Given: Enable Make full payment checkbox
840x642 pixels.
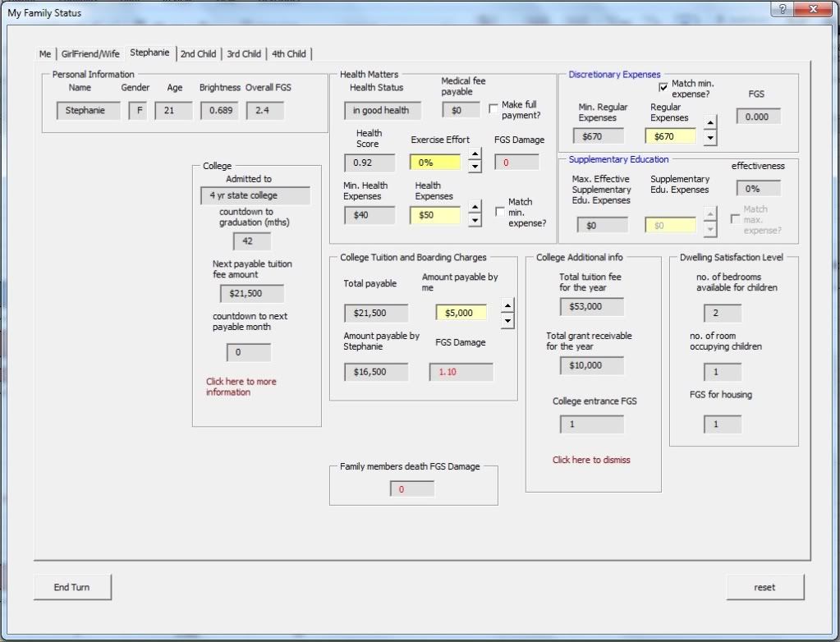Looking at the screenshot, I should point(493,108).
